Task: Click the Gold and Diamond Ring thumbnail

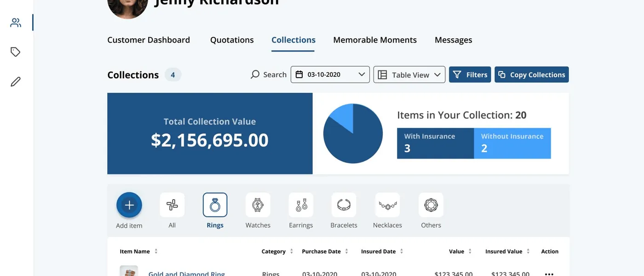Action: (x=129, y=271)
